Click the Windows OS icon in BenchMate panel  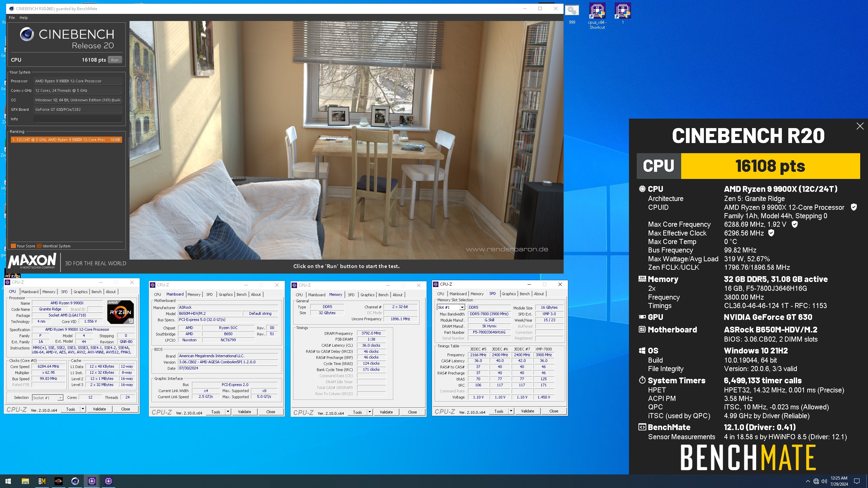[642, 350]
